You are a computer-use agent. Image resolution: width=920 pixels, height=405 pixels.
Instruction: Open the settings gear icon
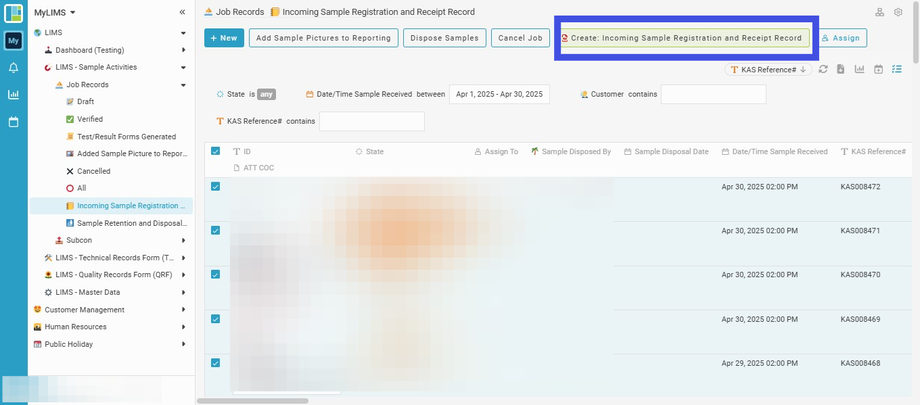tap(898, 12)
